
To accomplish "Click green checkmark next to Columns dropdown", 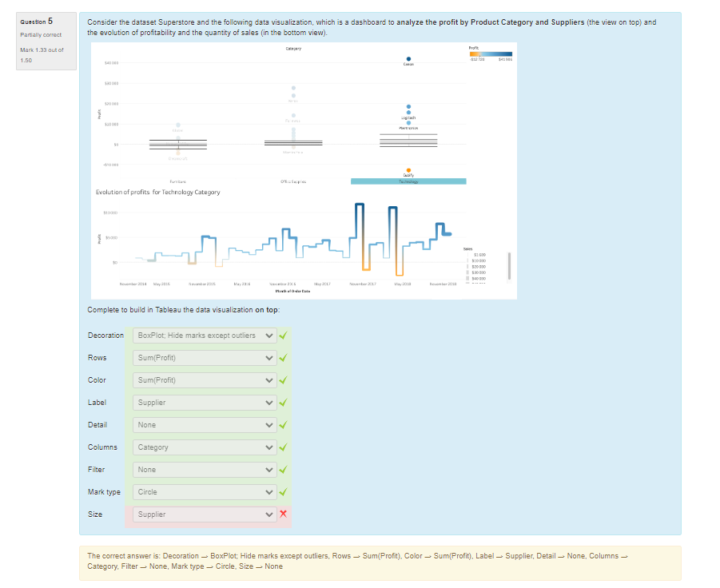I will tap(283, 447).
